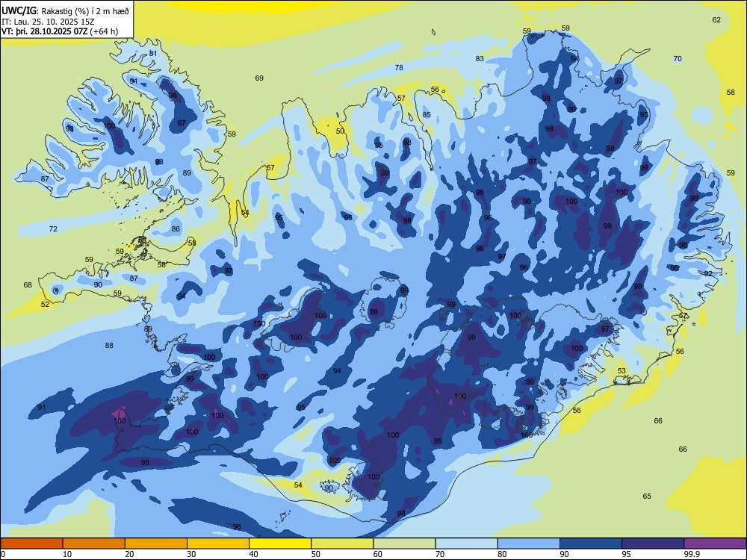The width and height of the screenshot is (747, 560).
Task: Click the map value '85' in north Iceland
Action: pyautogui.click(x=427, y=114)
